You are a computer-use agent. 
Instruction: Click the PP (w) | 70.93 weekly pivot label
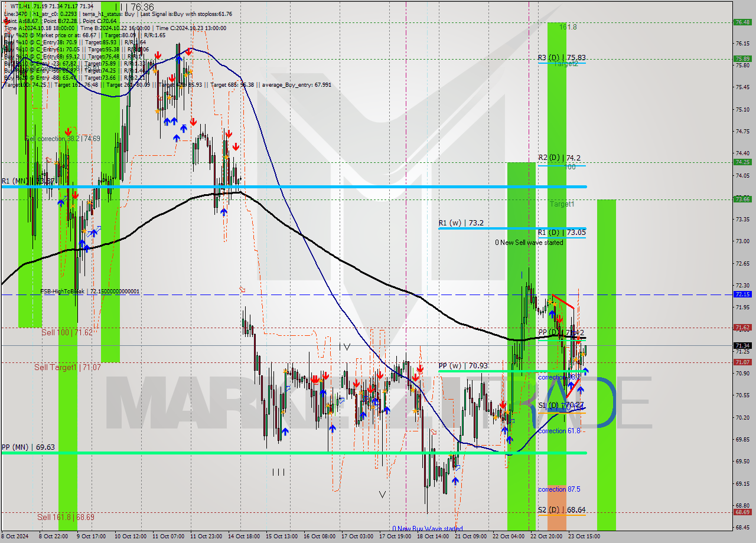[x=463, y=366]
